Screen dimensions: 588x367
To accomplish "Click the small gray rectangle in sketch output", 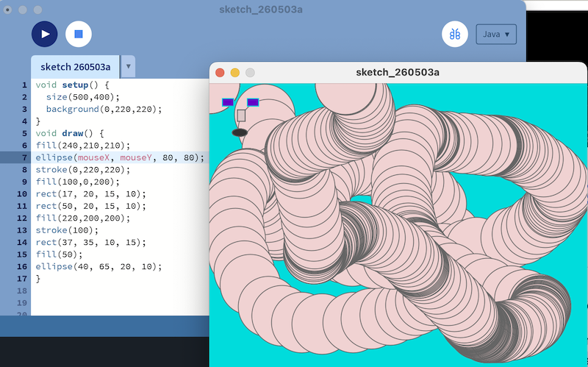I will pyautogui.click(x=241, y=115).
